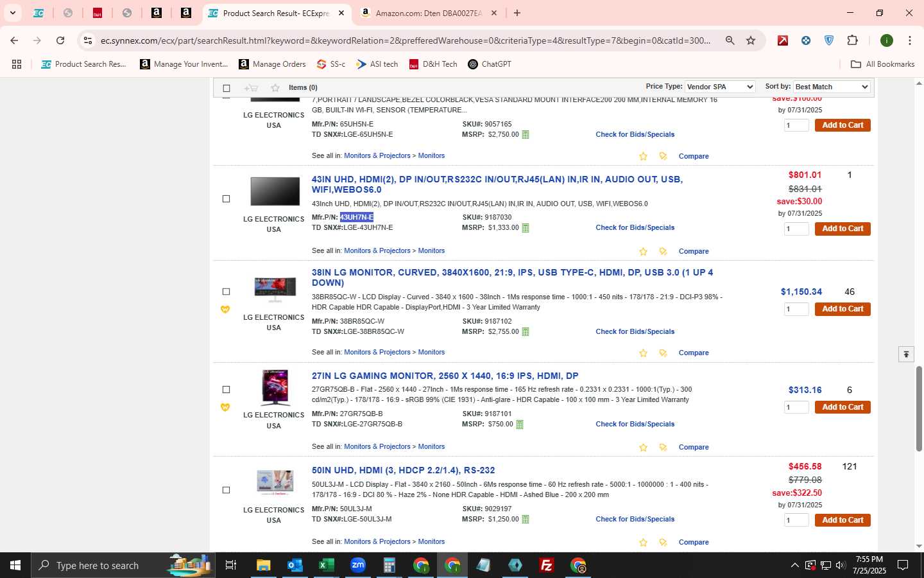Click the favorite star for the 50IN UHD display
The width and height of the screenshot is (924, 578).
643,542
